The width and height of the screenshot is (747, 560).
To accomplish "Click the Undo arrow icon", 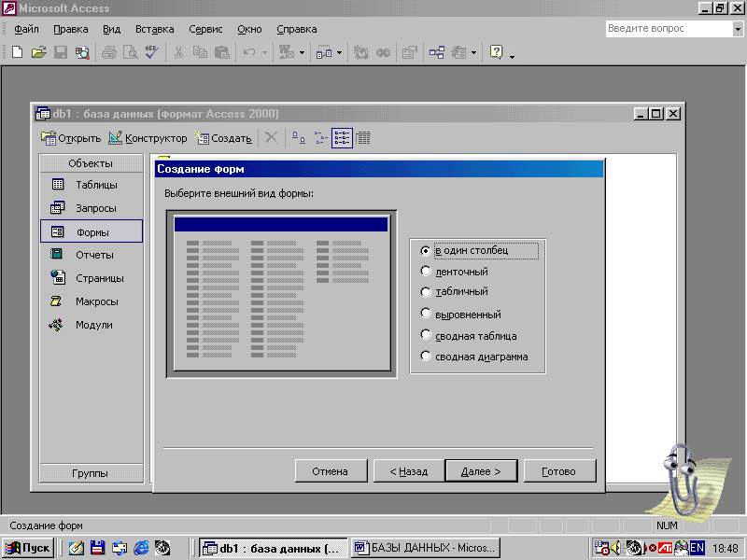I will click(249, 52).
